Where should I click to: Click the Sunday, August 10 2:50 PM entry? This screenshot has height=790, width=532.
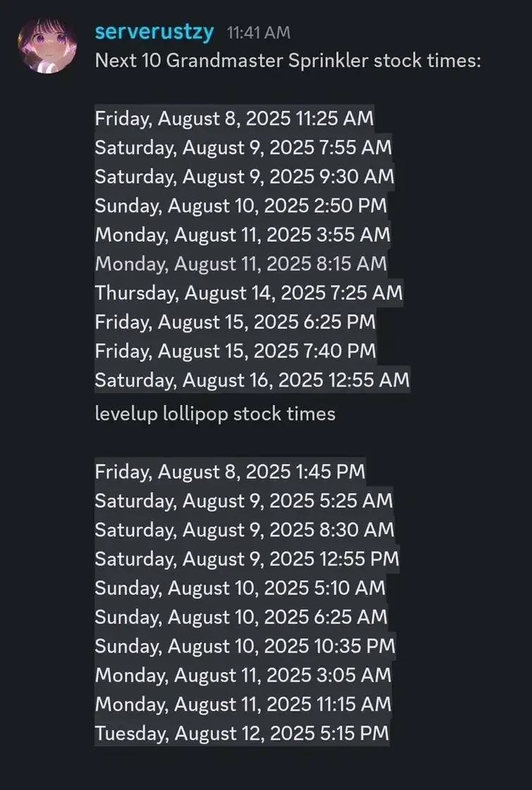240,206
